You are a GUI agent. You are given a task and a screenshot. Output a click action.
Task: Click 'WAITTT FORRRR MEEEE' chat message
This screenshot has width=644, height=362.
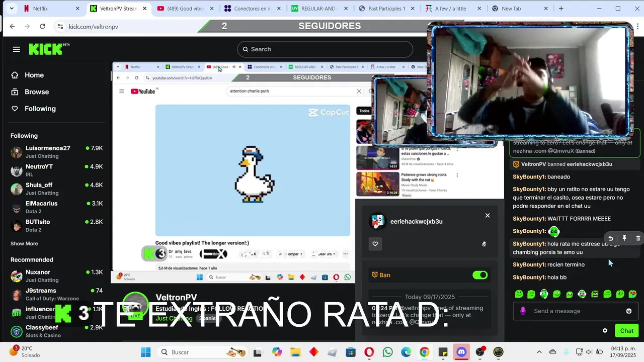coord(579,219)
